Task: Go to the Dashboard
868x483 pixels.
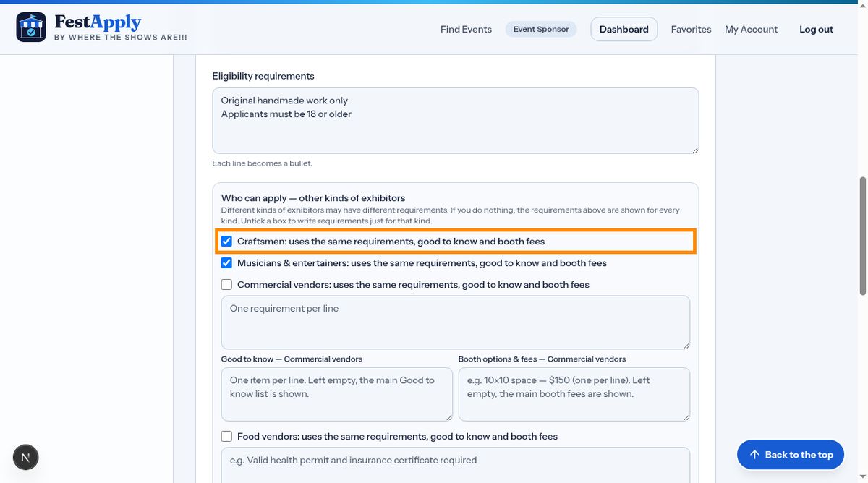Action: (x=624, y=30)
